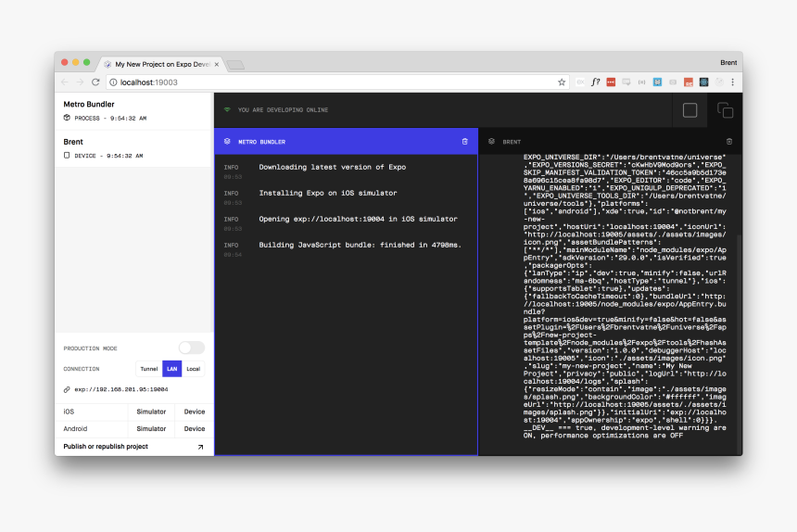Click the f? extension icon

click(595, 82)
